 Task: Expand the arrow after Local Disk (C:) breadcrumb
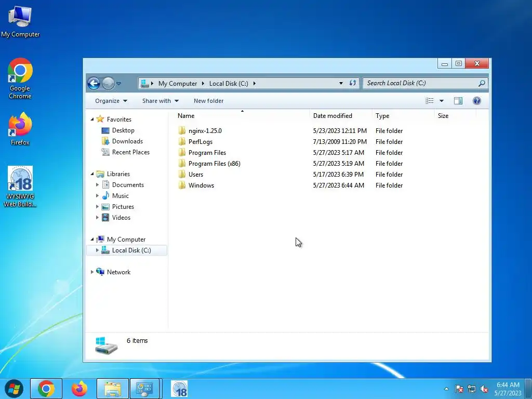254,84
